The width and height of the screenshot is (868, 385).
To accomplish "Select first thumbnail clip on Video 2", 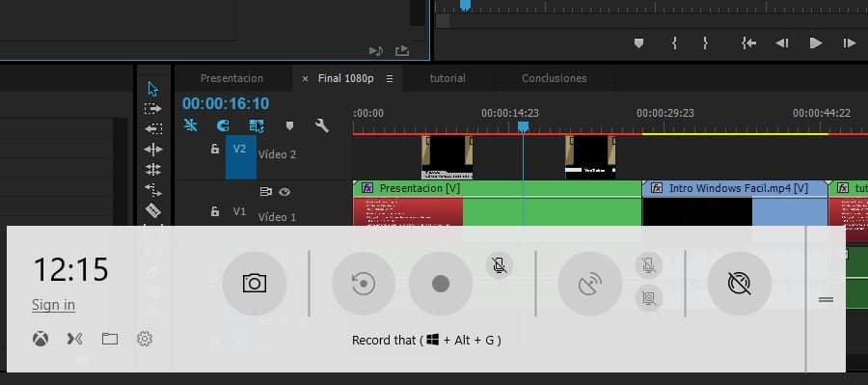I will (x=448, y=156).
